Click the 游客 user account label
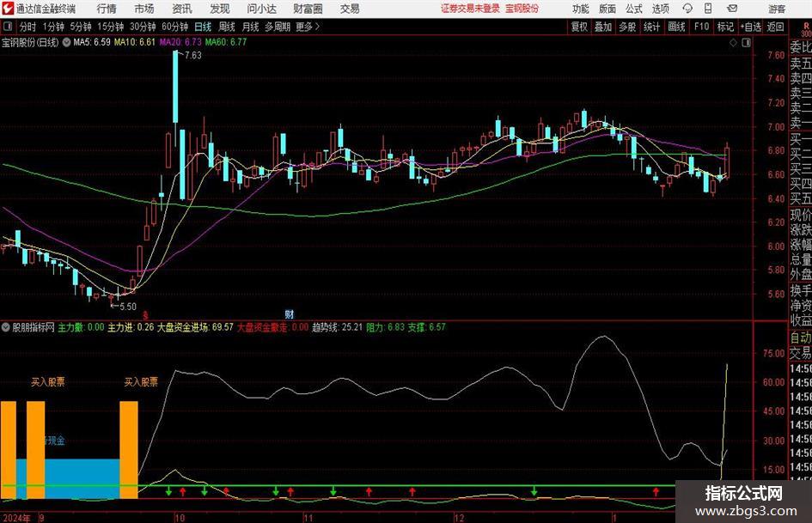 pos(777,9)
